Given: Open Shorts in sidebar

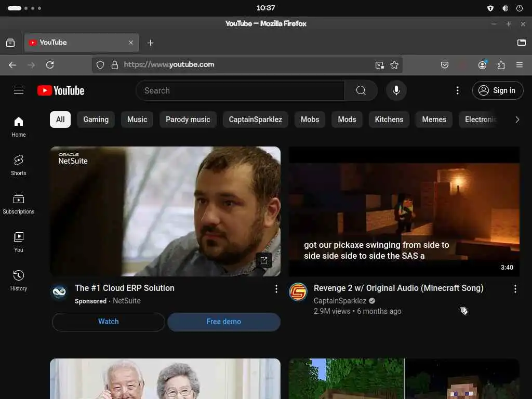Looking at the screenshot, I should point(19,165).
